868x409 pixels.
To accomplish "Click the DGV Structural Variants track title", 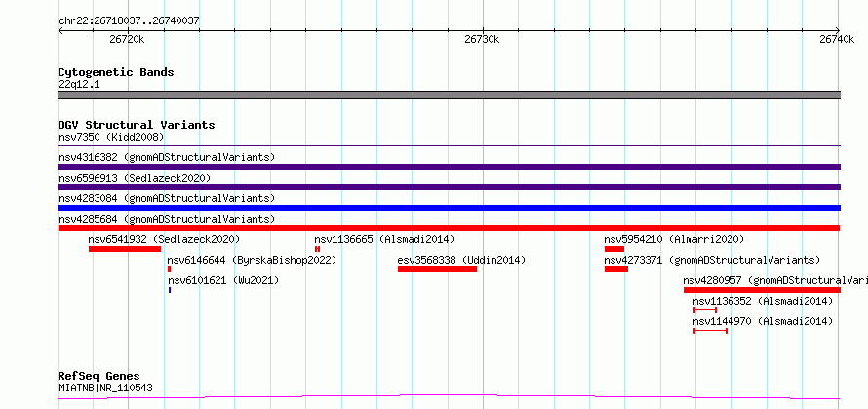I will 137,125.
